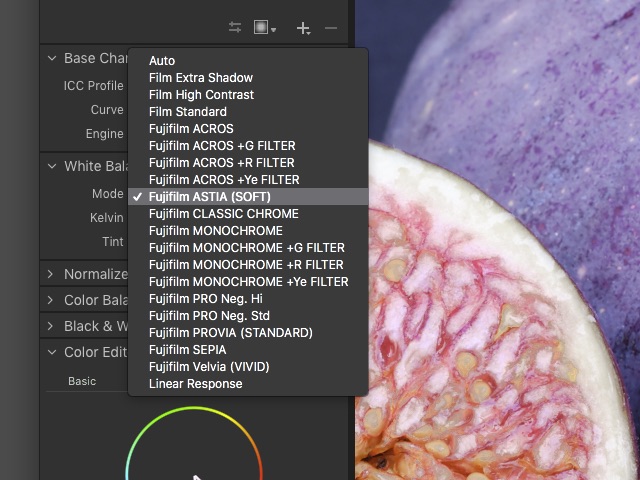
Task: Collapse the White Balance panel
Action: 51,166
